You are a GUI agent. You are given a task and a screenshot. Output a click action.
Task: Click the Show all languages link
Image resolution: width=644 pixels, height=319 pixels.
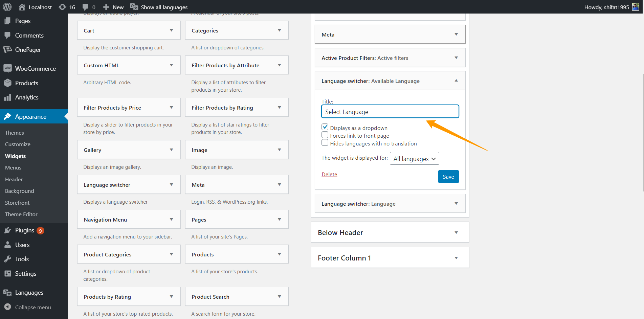click(x=164, y=7)
